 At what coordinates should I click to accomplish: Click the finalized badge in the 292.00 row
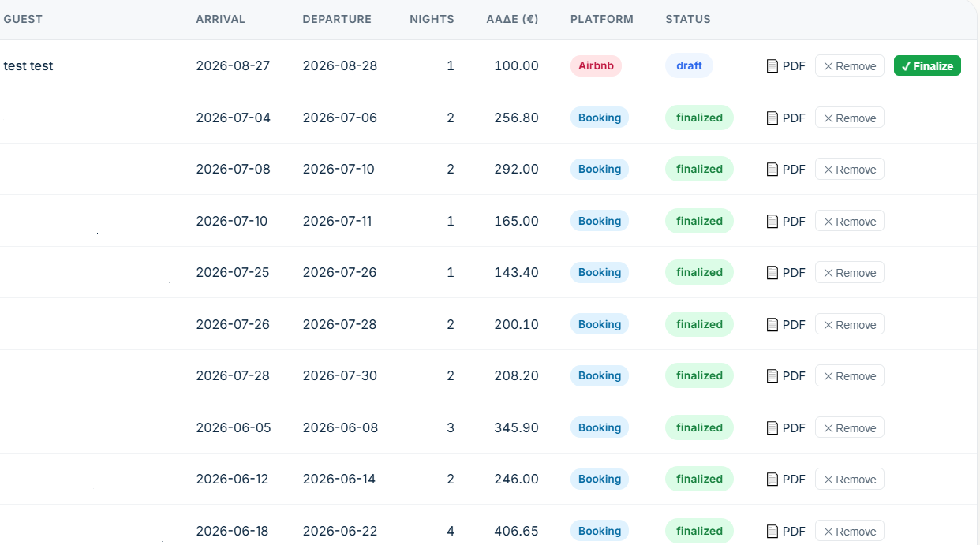700,169
